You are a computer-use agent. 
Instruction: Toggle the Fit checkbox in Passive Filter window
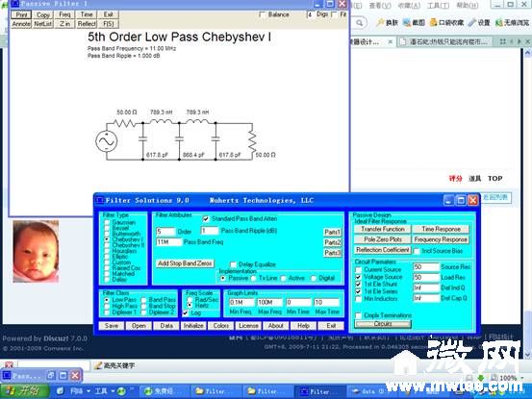click(334, 14)
